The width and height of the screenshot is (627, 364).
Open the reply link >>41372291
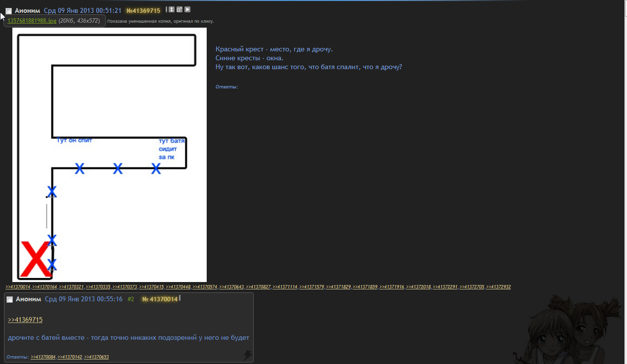click(446, 287)
